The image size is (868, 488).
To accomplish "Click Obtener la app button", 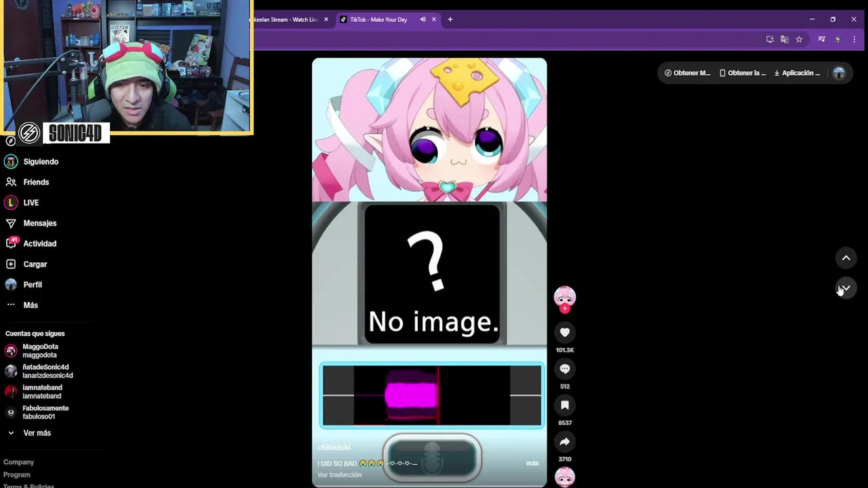I will pyautogui.click(x=742, y=73).
